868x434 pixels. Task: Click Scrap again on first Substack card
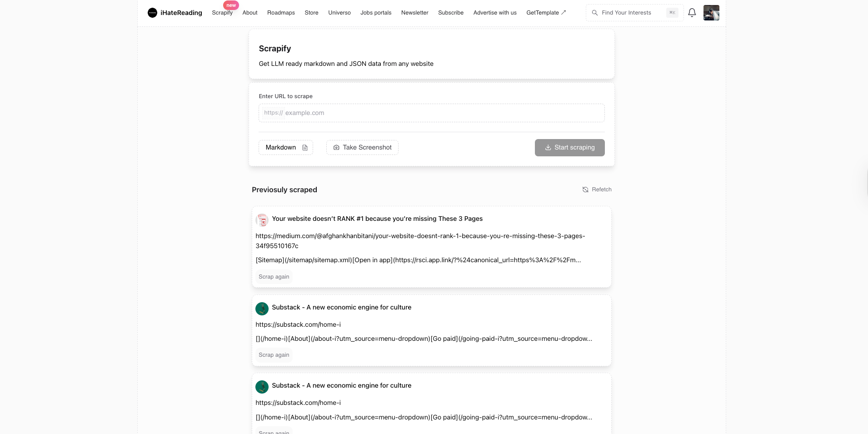[274, 355]
